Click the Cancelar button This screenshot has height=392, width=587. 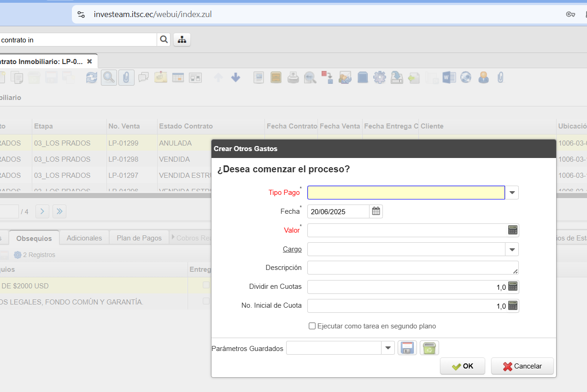tap(522, 366)
